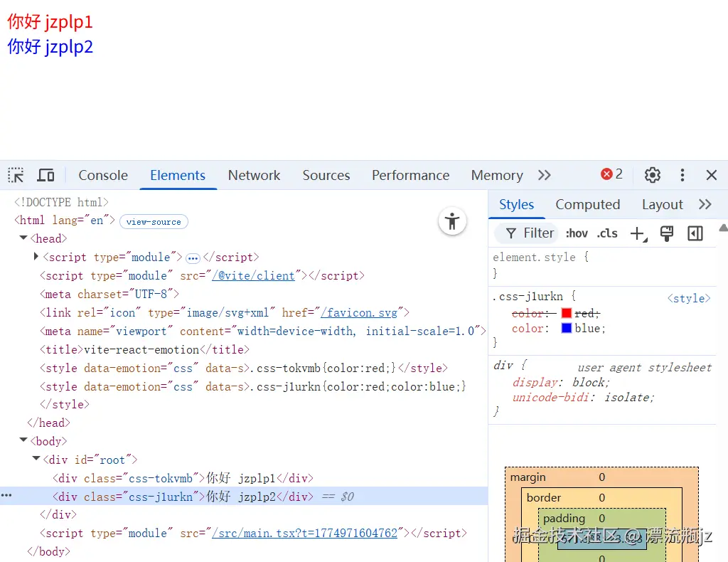
Task: Collapse the head element node
Action: (23, 238)
